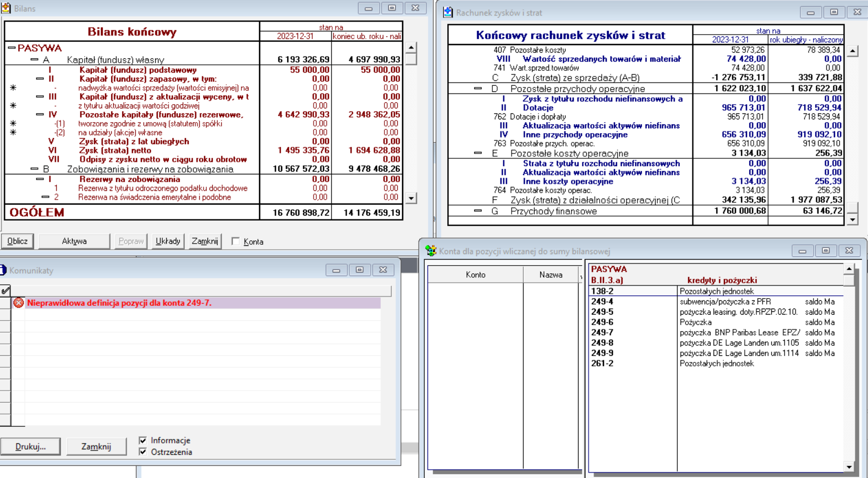The width and height of the screenshot is (868, 478).
Task: Collapse the PASYWA tree section
Action: tap(12, 48)
